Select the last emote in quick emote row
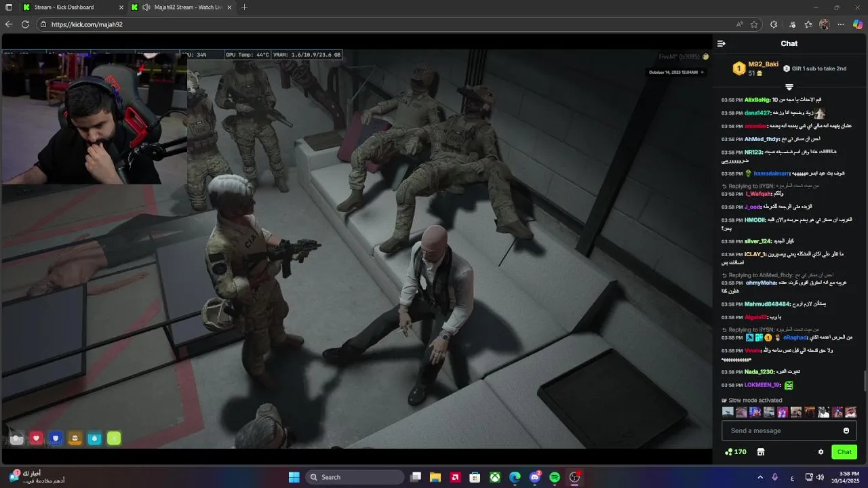868x488 pixels. pyautogui.click(x=850, y=412)
